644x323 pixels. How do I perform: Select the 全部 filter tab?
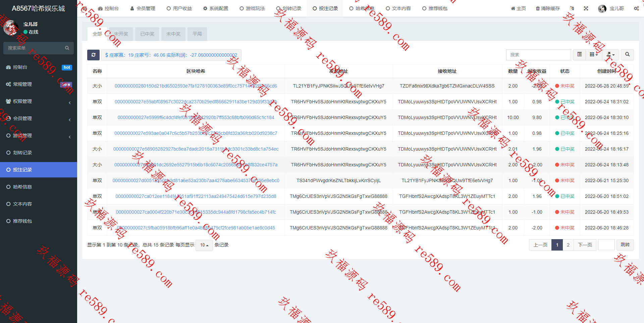click(97, 34)
